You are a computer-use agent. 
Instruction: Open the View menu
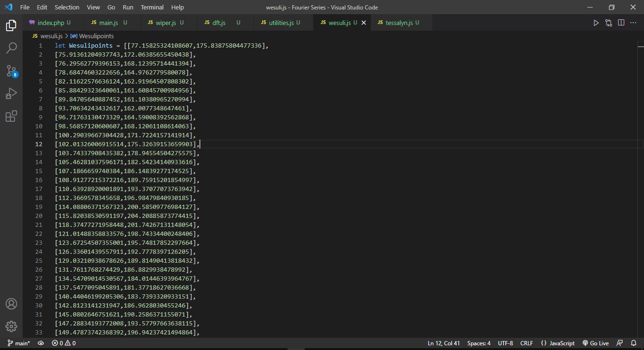pyautogui.click(x=93, y=7)
